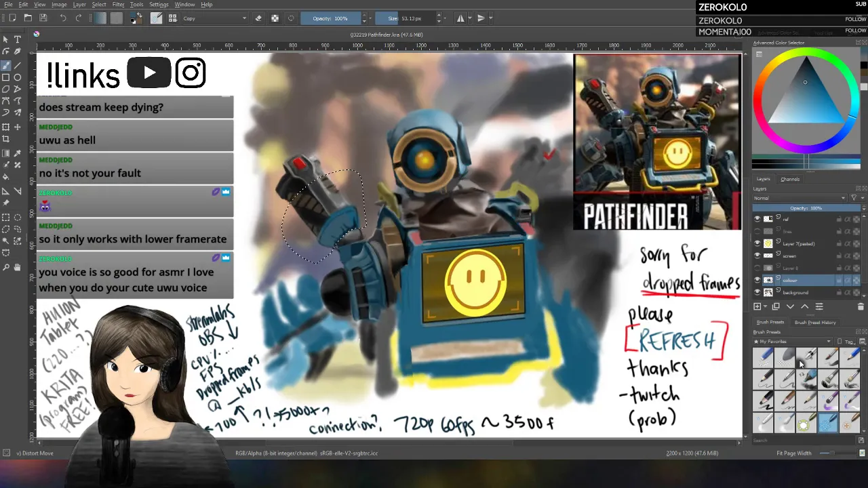
Task: Select the Gradient tool in toolbox
Action: pos(5,153)
